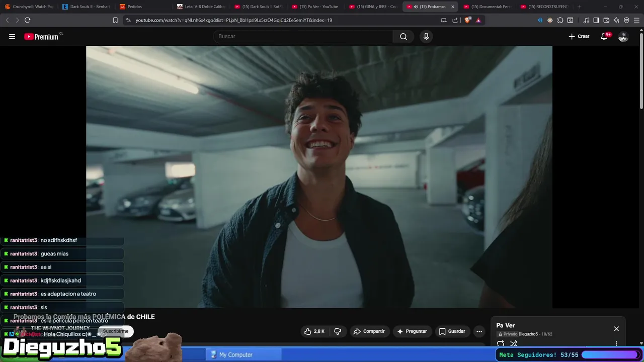Switch to Crunchyroll: Watch tab
The height and width of the screenshot is (362, 644).
[29, 7]
